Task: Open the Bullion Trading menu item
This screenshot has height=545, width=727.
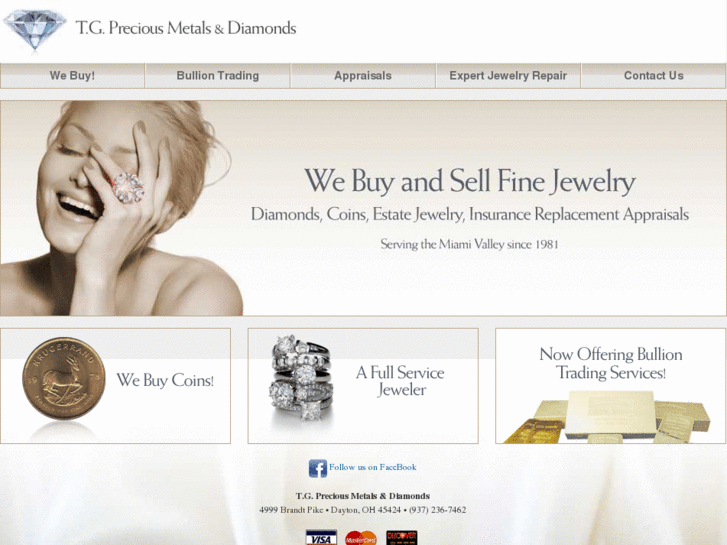Action: 217,76
